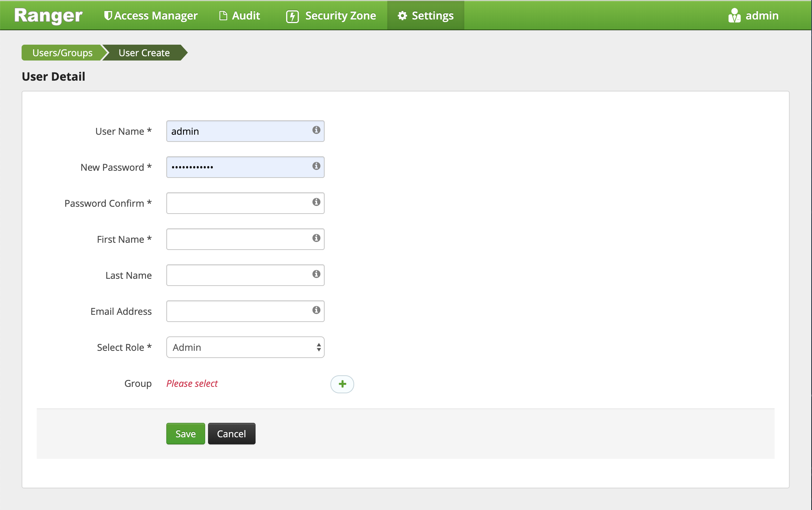
Task: Click the info icon in New Password field
Action: [316, 166]
